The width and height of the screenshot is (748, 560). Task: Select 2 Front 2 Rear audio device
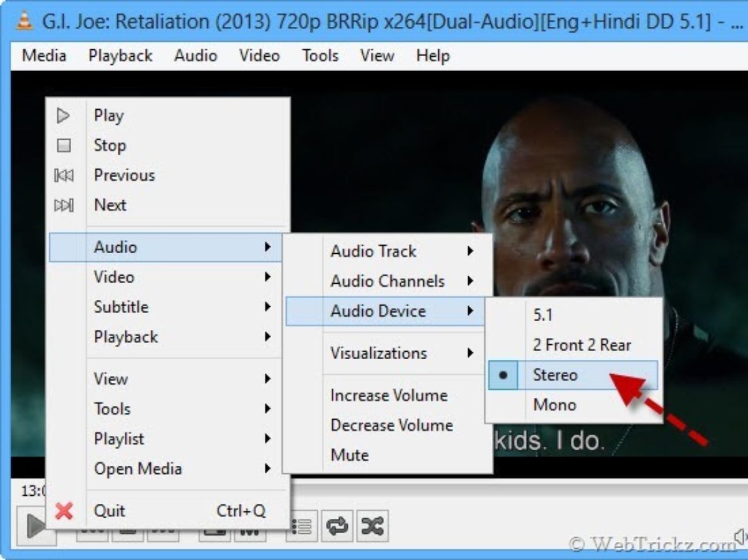[x=573, y=345]
